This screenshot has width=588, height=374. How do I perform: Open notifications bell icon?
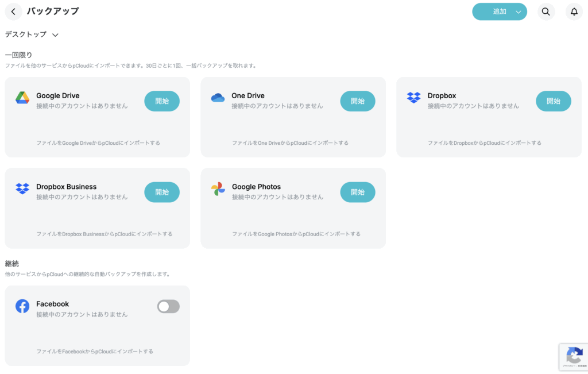point(574,11)
